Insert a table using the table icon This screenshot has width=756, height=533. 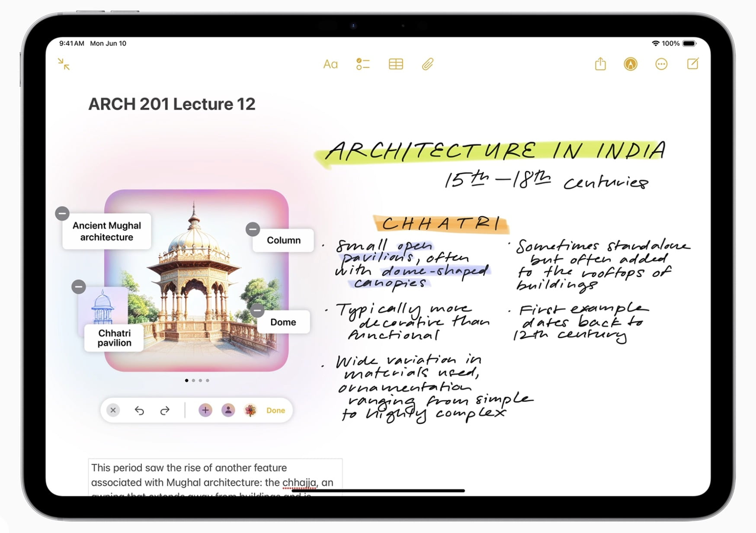click(x=396, y=64)
